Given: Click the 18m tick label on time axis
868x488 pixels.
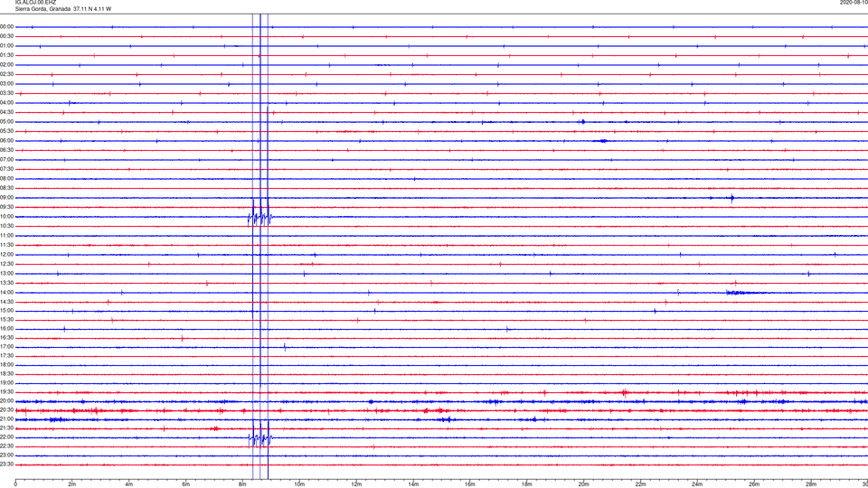Looking at the screenshot, I should point(526,484).
